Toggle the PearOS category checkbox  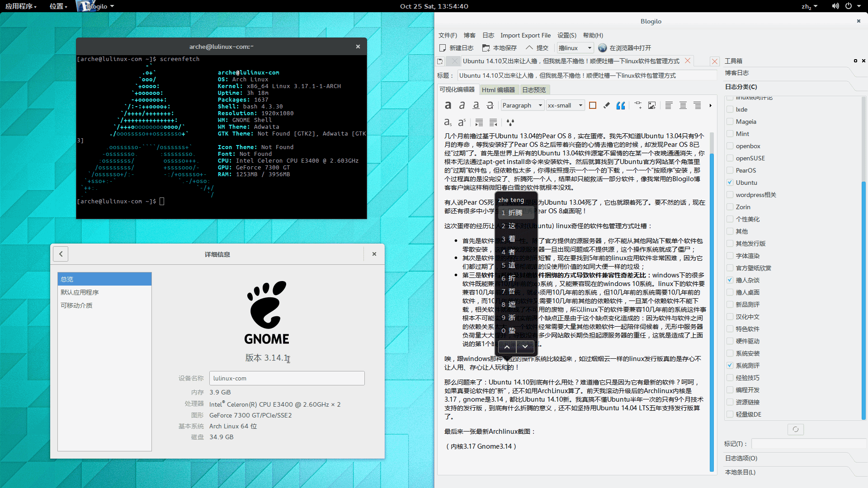click(x=730, y=170)
